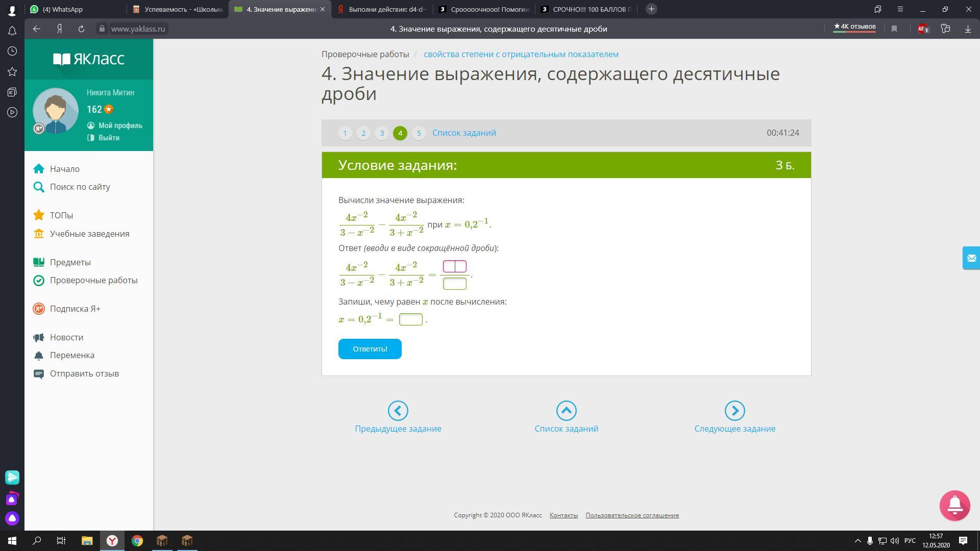This screenshot has width=980, height=551.
Task: Switch to the WhatsApp tab
Action: (x=62, y=9)
